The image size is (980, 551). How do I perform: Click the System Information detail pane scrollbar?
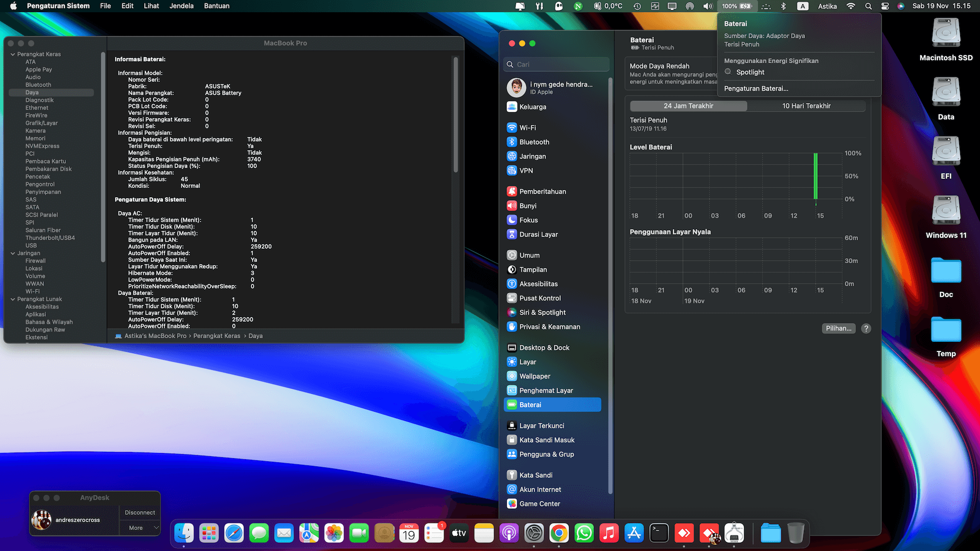[456, 115]
